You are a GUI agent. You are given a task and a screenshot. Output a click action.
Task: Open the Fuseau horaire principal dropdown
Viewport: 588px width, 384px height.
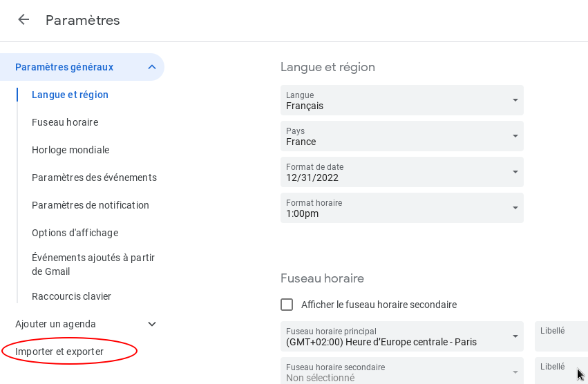401,337
